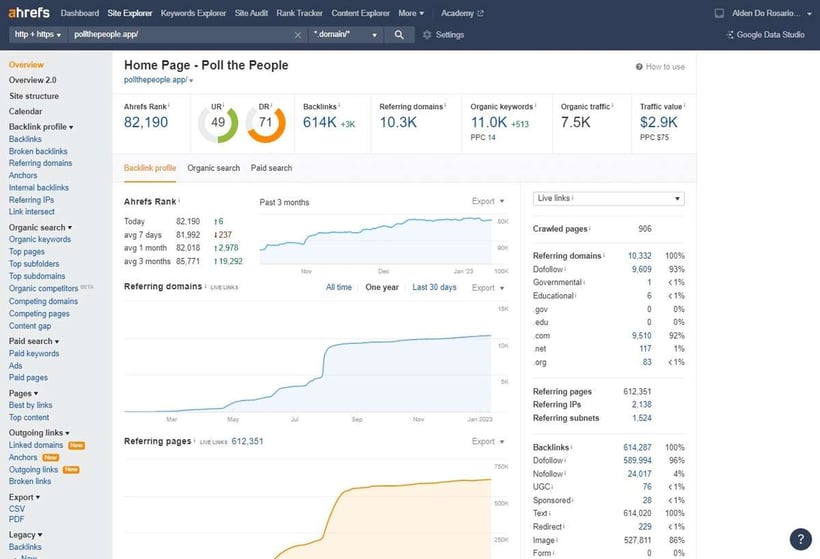Click the 11.0K organic keywords metric
Viewport: 820px width, 559px height.
488,122
